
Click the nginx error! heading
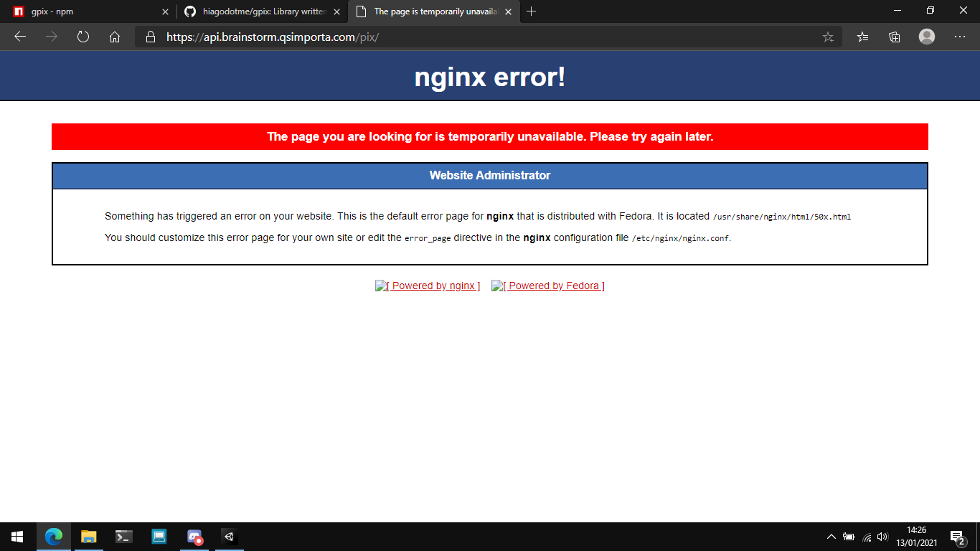[x=490, y=77]
